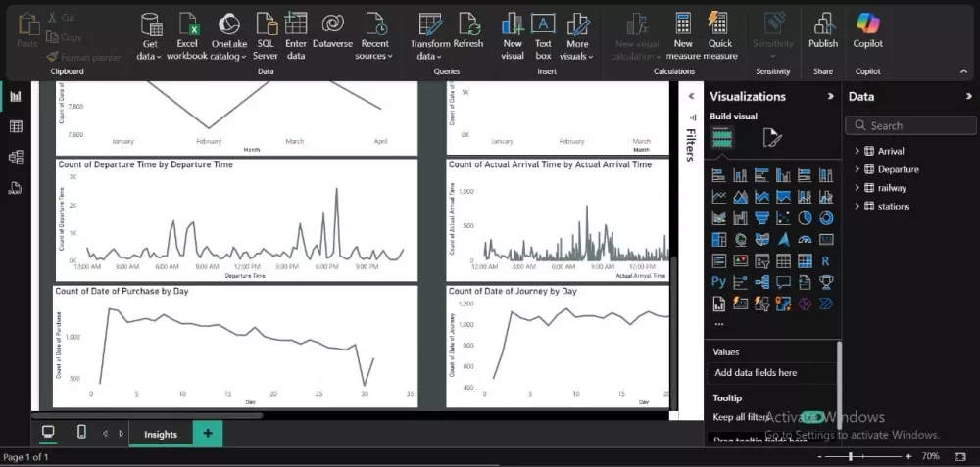The height and width of the screenshot is (467, 980).
Task: Connect to SQL Server
Action: pos(266,37)
